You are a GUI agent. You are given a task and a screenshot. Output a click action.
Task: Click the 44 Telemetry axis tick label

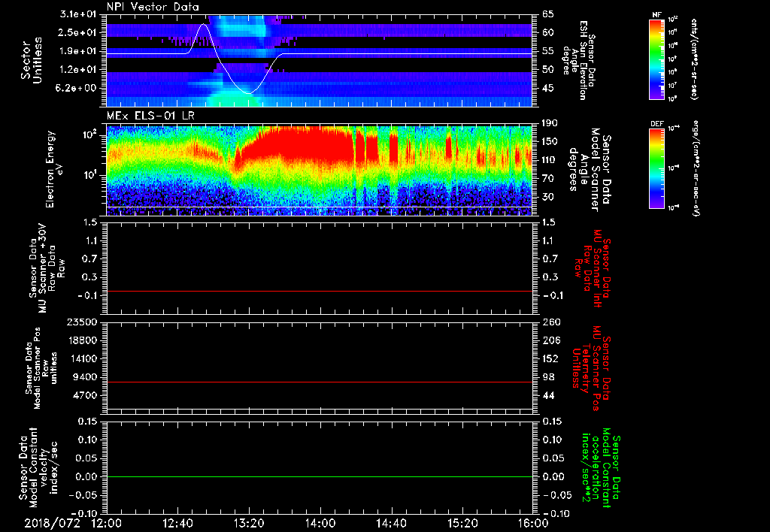[x=548, y=395]
